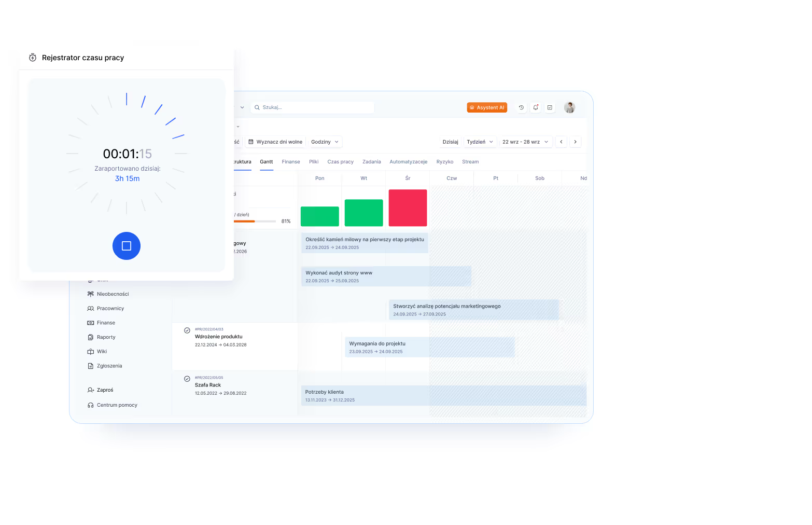This screenshot has width=812, height=525.
Task: Click the Wyznacz dni wolne button
Action: click(x=275, y=142)
